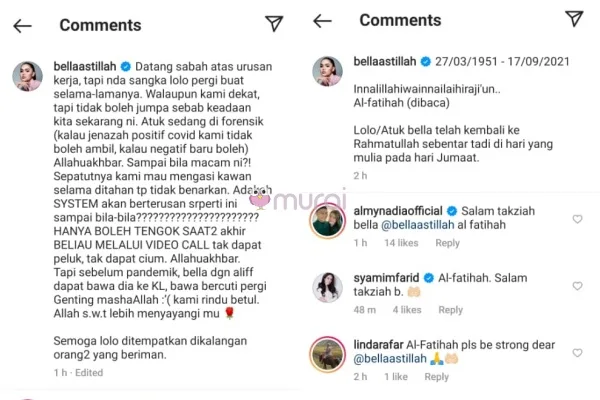The width and height of the screenshot is (600, 400).
Task: Tap the share icon in left Comments header
Action: coord(274,24)
